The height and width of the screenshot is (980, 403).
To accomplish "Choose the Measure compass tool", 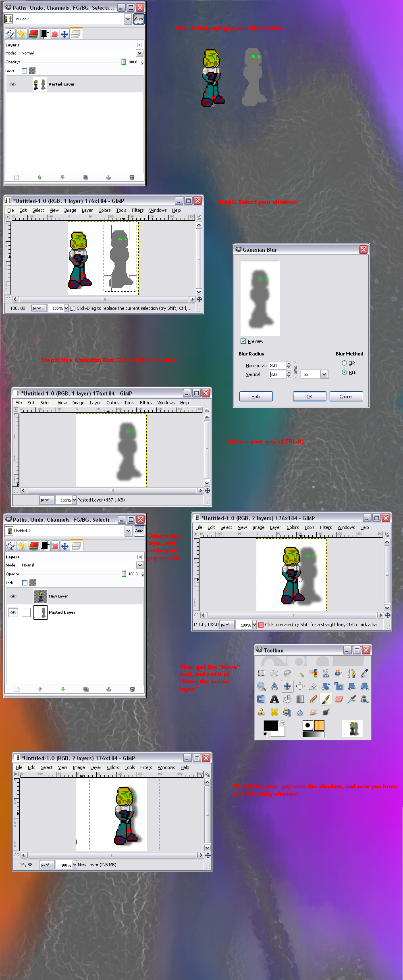I will click(274, 686).
